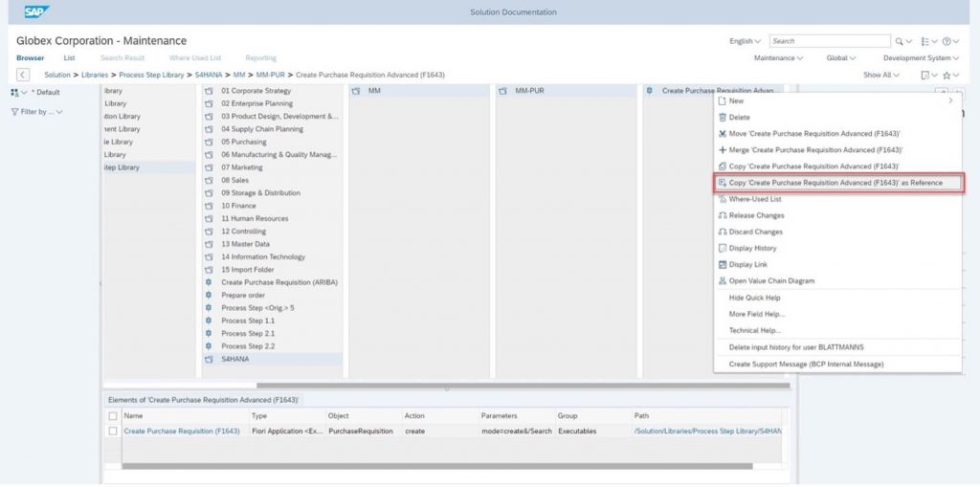The height and width of the screenshot is (487, 980).
Task: Click the horizontal scrollbar under Elements table
Action: (436, 466)
